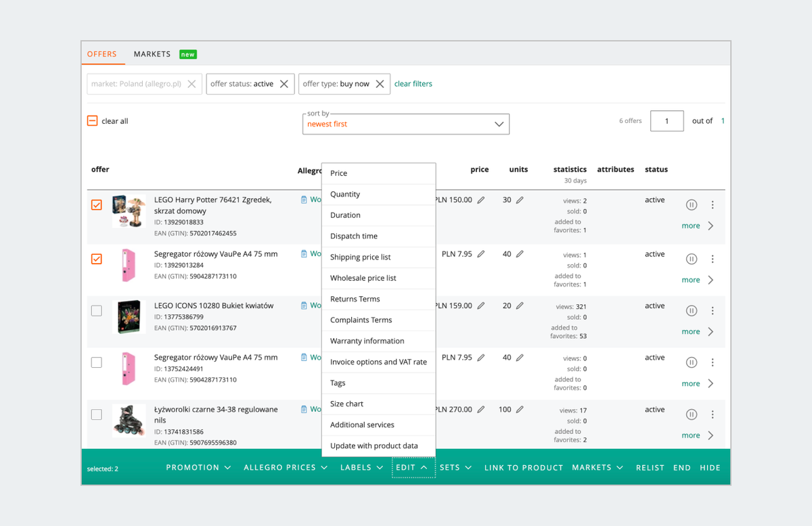This screenshot has width=812, height=526.
Task: Collapse the Edit menu in bottom bar
Action: [x=412, y=467]
